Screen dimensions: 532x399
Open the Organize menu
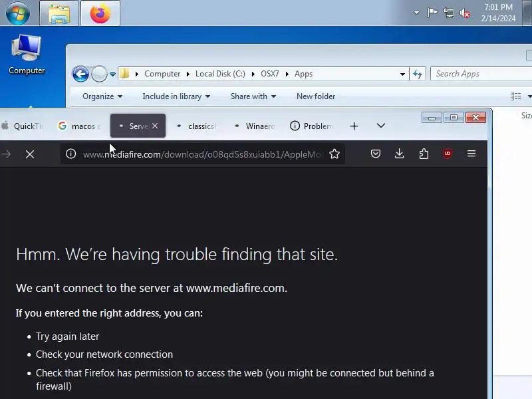tap(102, 96)
